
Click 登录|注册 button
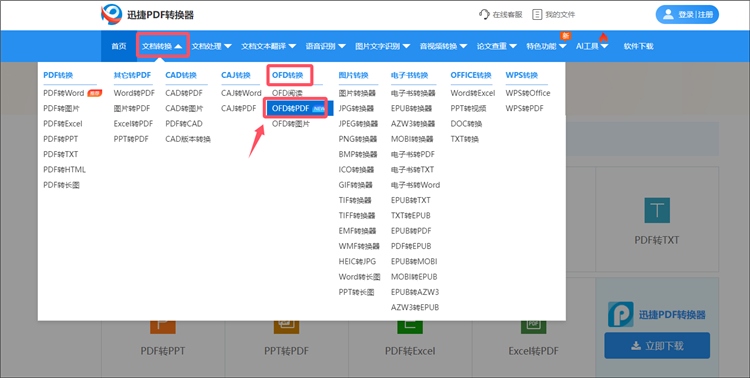pyautogui.click(x=687, y=14)
